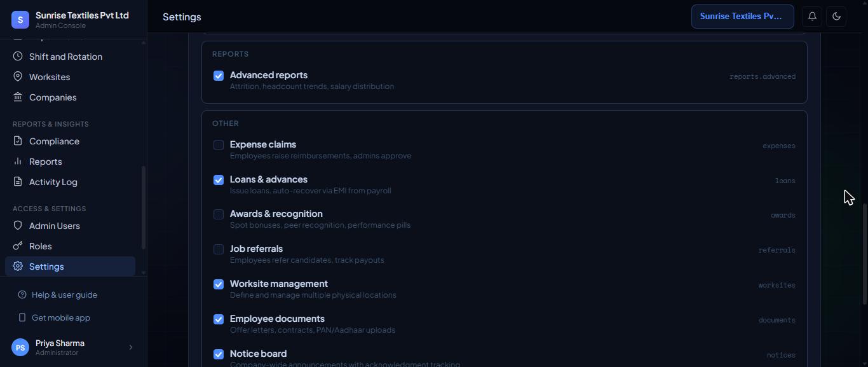Click the Sunrise Textiles logo avatar S
Image resolution: width=868 pixels, height=367 pixels.
20,20
